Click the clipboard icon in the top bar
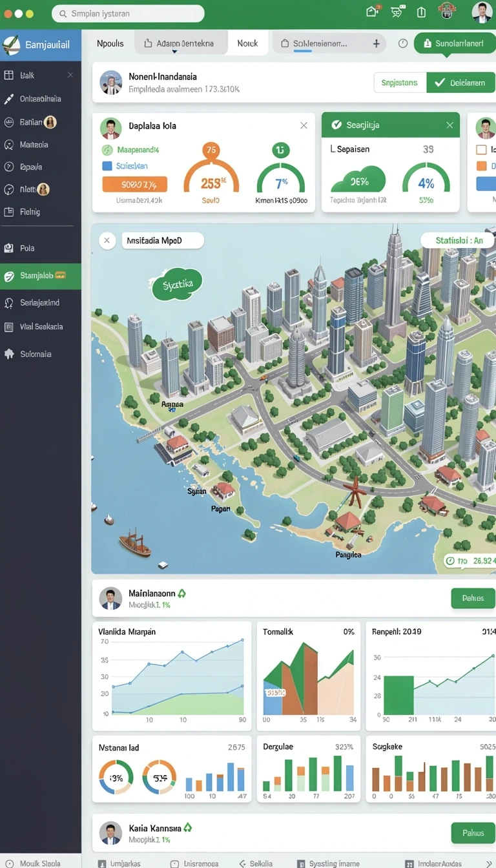This screenshot has width=496, height=868. pos(421,12)
